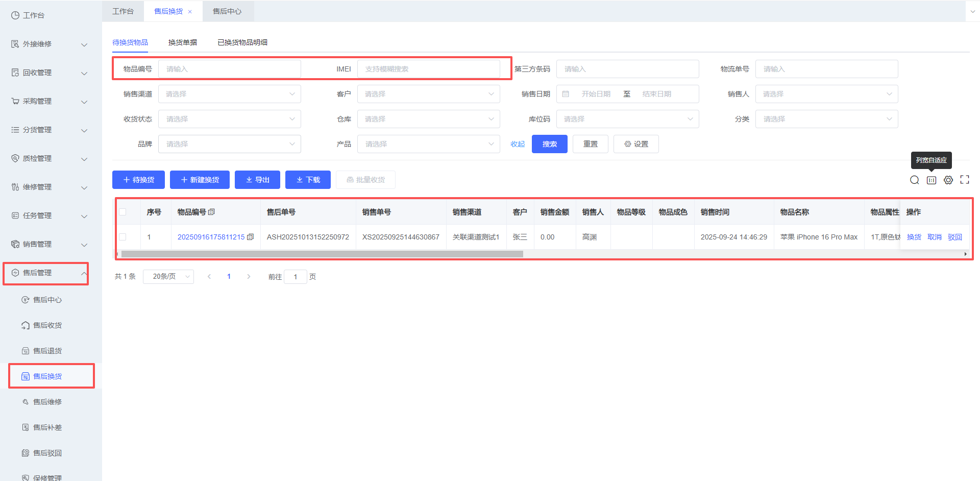Close the 售后换货 tab with x icon
Viewport: 980px width, 481px height.
pos(190,12)
